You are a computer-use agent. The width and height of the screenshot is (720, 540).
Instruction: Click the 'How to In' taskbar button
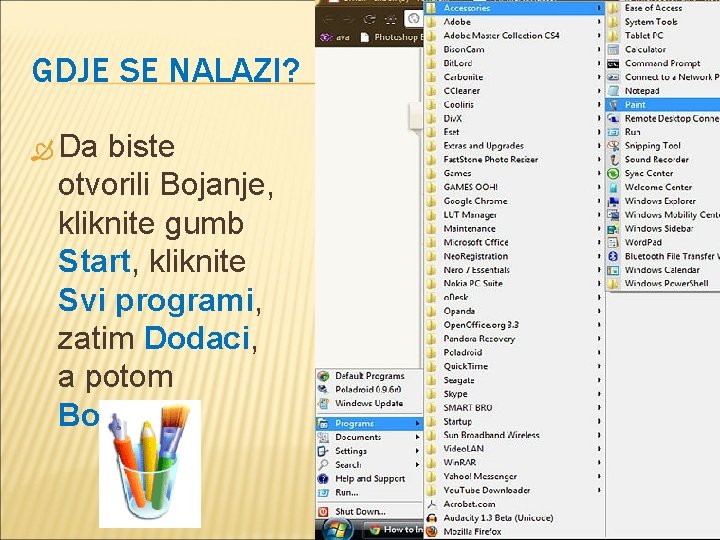(x=393, y=530)
